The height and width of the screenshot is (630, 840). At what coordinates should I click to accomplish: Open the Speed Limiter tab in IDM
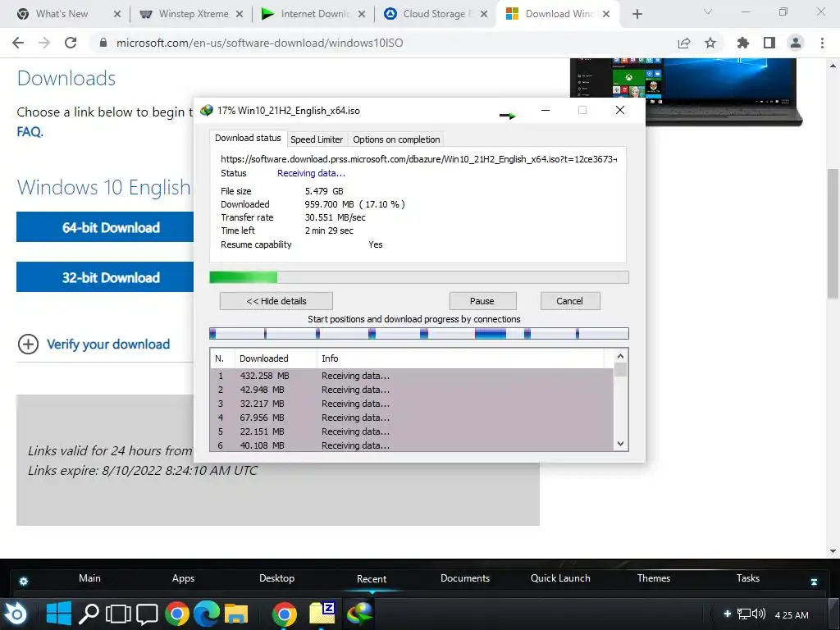coord(317,139)
